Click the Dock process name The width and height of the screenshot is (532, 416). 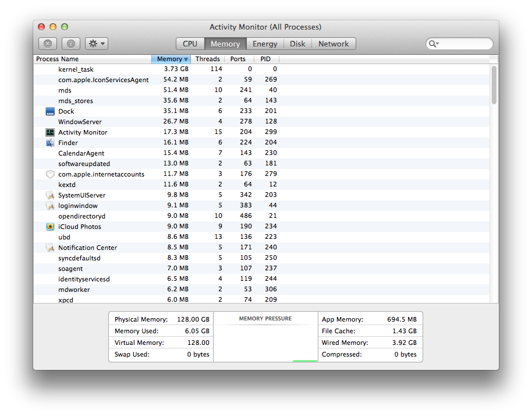click(x=66, y=111)
